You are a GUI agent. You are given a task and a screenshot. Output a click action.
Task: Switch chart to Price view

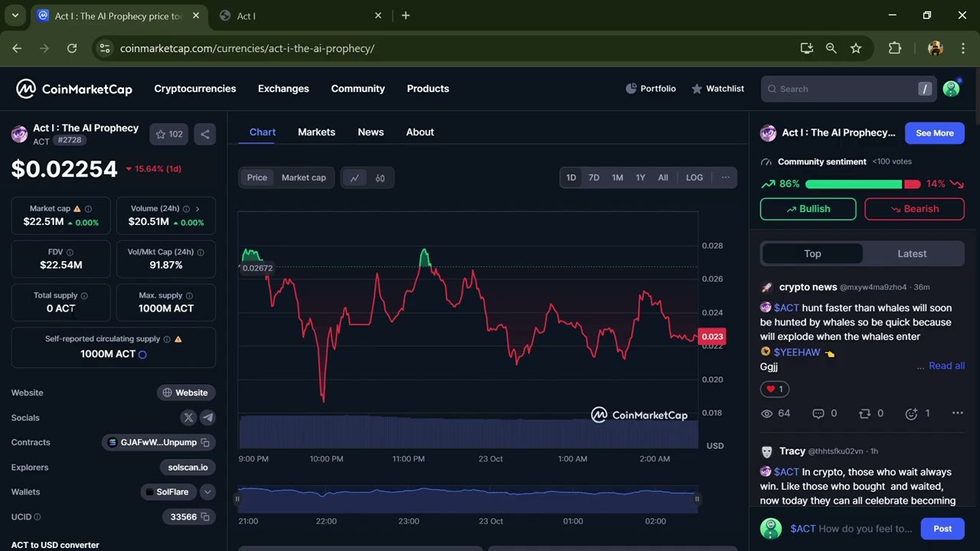(x=257, y=178)
